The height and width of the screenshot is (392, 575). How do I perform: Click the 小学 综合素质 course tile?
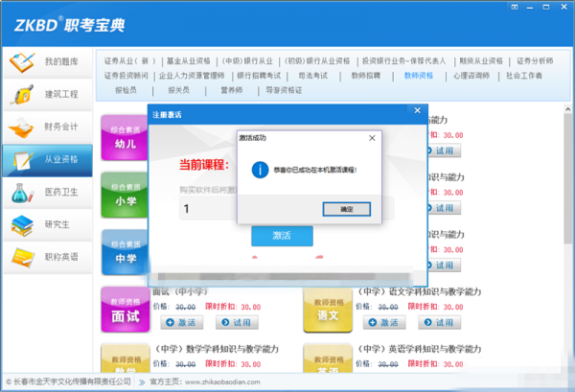point(125,195)
